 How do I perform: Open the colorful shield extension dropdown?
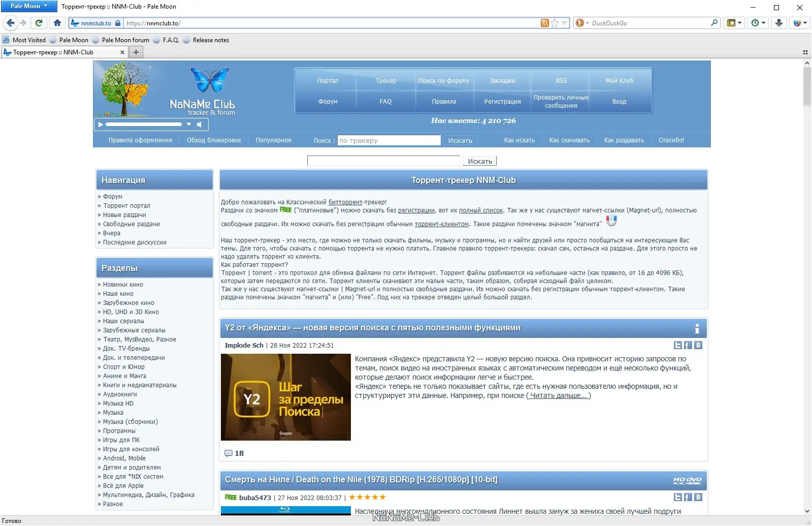[800, 23]
